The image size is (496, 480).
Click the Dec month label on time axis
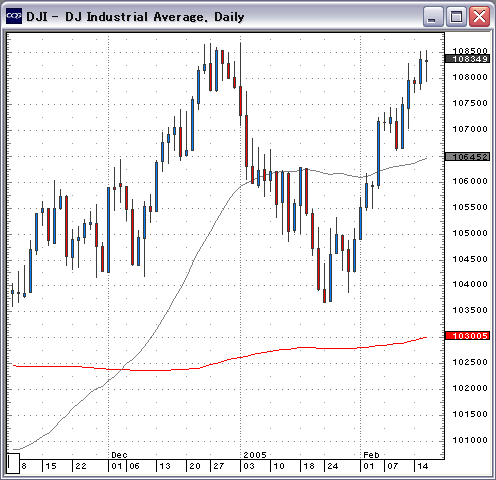coord(119,455)
